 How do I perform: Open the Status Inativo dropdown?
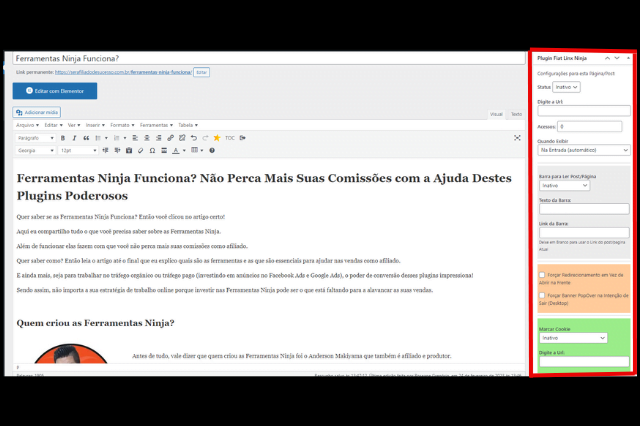pos(566,87)
